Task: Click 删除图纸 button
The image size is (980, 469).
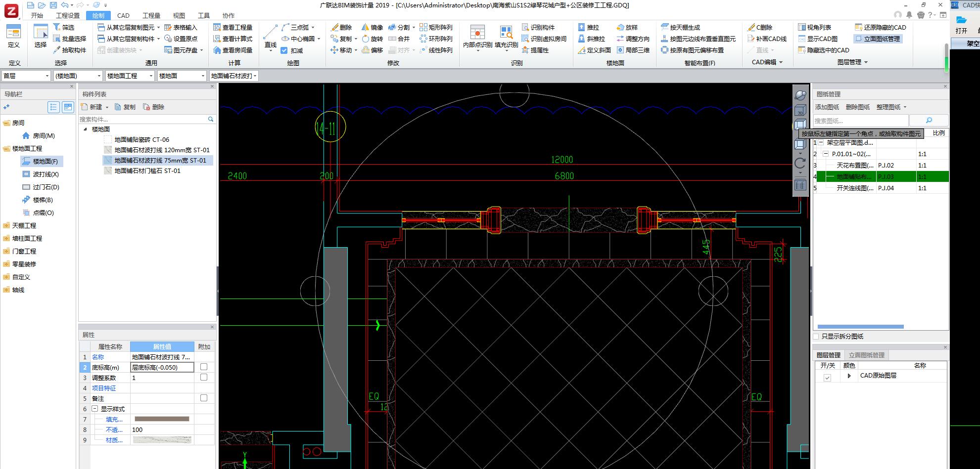Action: click(x=858, y=107)
